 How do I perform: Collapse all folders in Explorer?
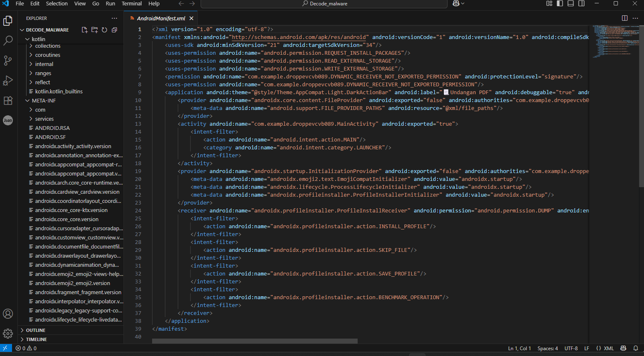[114, 30]
